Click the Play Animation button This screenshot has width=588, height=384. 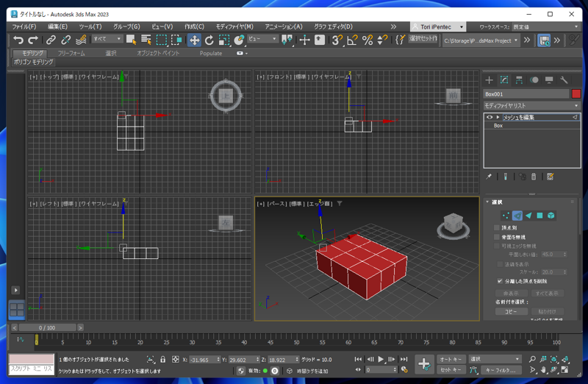click(x=381, y=359)
